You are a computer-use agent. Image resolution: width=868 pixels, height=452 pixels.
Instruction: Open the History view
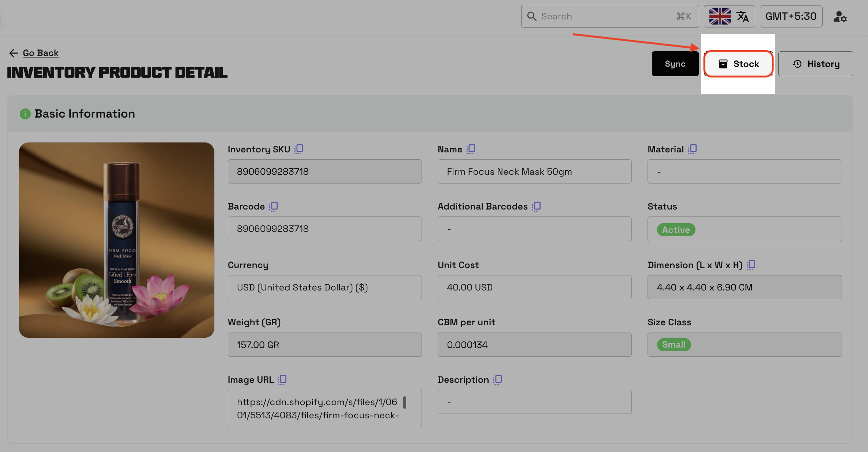point(815,64)
